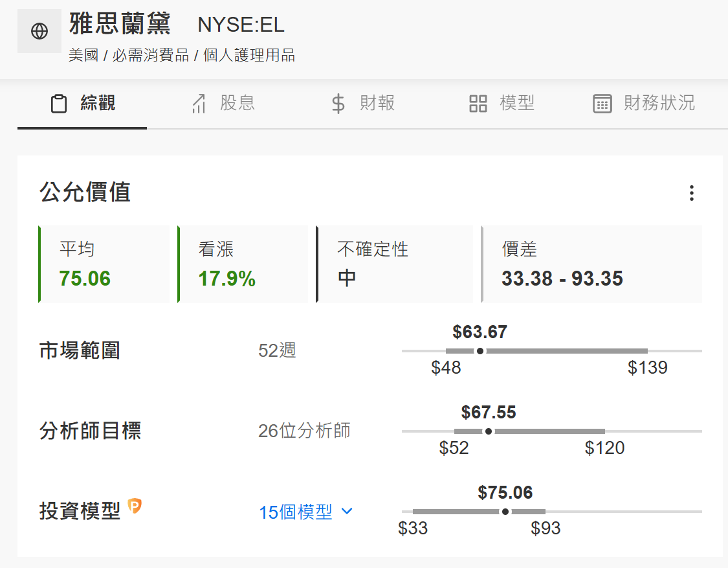Click the 公允價值 section heading

85,192
